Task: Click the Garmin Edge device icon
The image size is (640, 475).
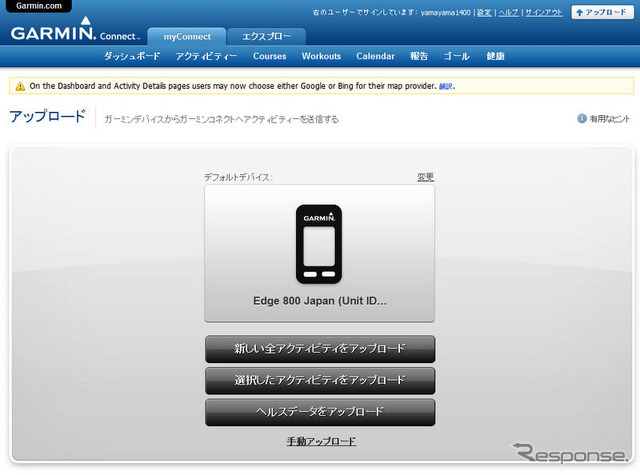Action: pyautogui.click(x=319, y=244)
